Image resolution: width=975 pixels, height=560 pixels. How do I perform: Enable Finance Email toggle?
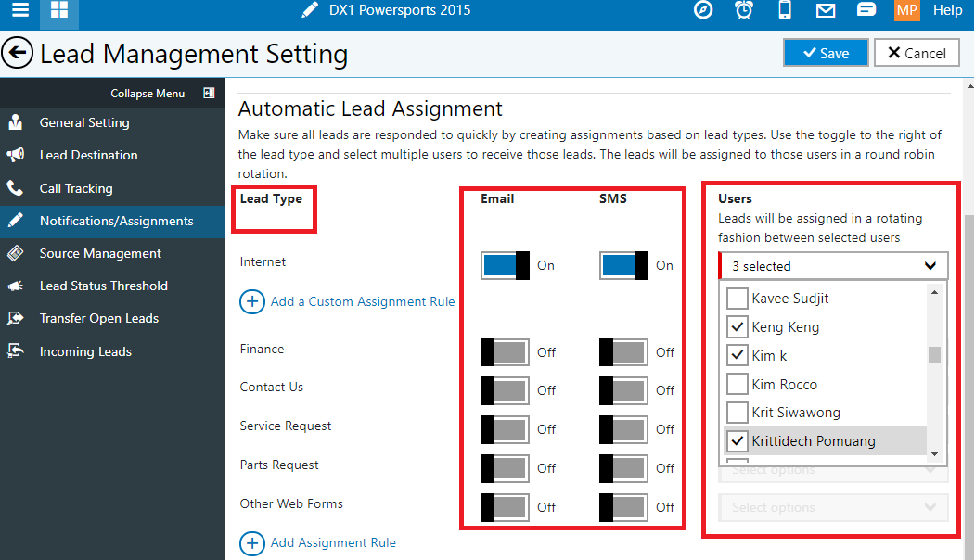tap(505, 352)
